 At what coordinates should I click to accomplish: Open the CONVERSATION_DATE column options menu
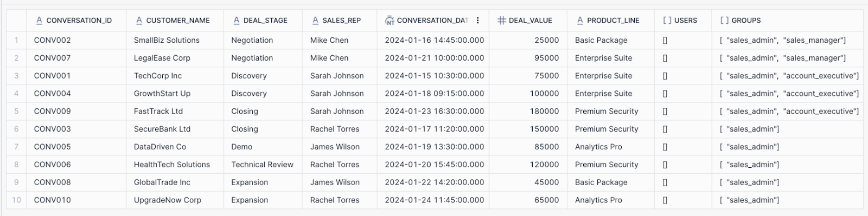click(x=477, y=21)
